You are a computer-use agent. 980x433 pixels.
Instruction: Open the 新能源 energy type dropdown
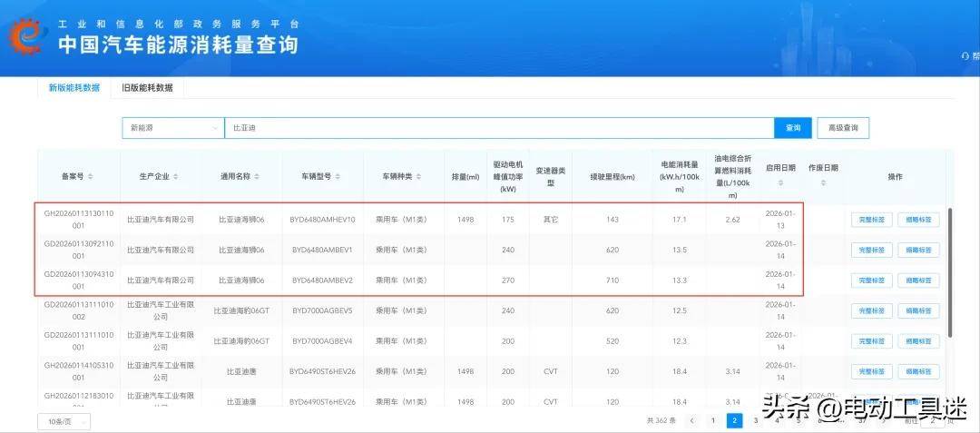click(172, 128)
